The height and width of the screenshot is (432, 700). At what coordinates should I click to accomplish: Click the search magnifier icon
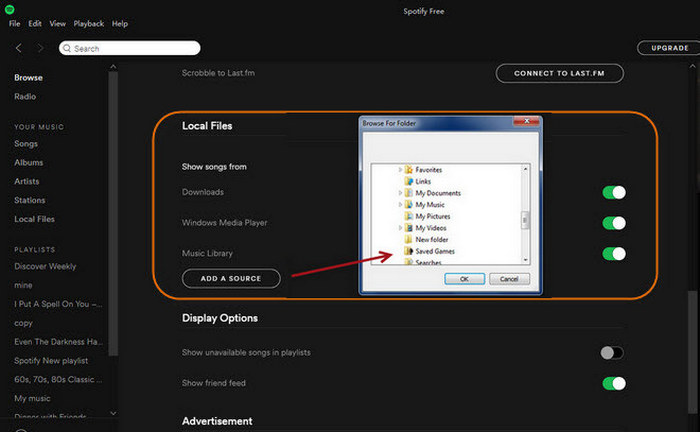click(x=67, y=48)
